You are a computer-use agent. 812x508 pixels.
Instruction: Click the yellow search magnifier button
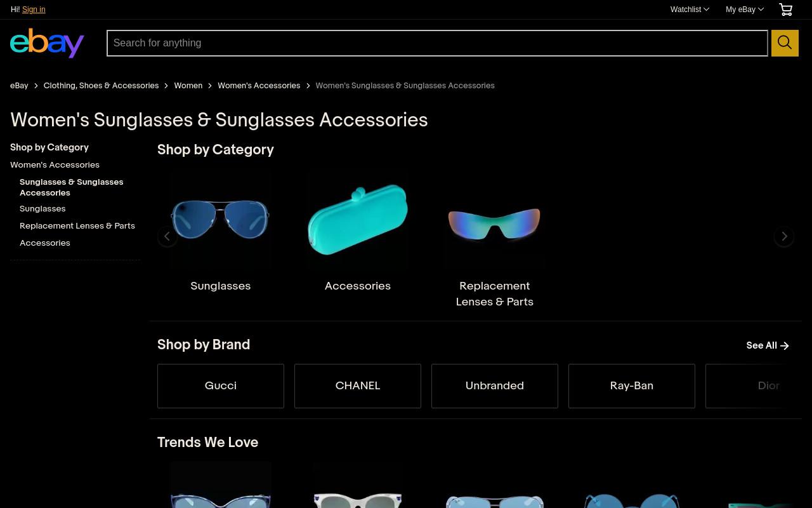(x=785, y=43)
